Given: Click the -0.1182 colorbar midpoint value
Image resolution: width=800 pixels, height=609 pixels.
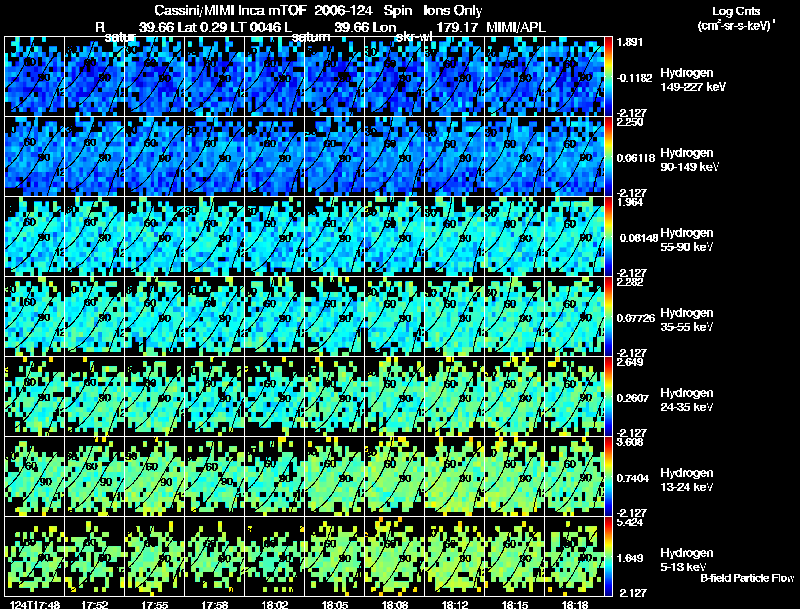Looking at the screenshot, I should point(634,78).
